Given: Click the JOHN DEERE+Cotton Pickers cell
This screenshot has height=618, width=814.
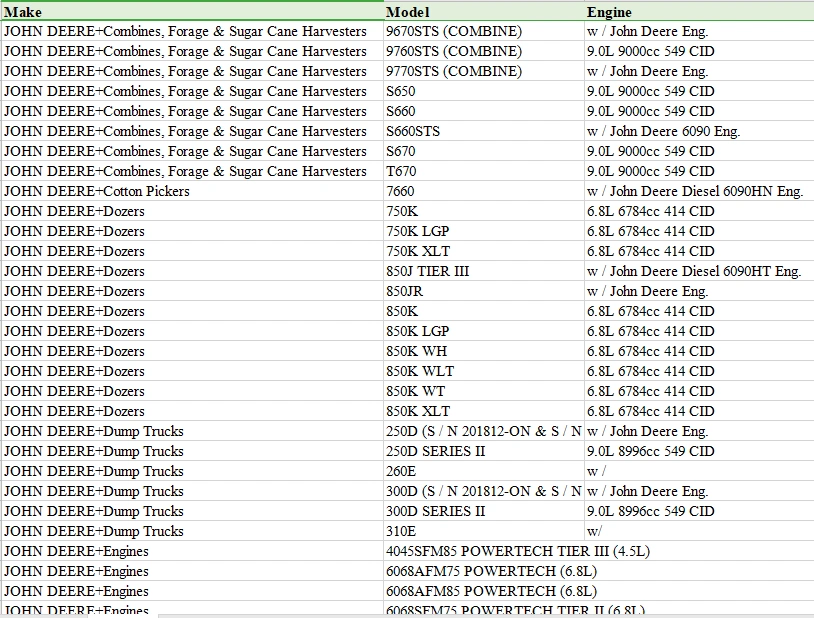Looking at the screenshot, I should 192,191.
